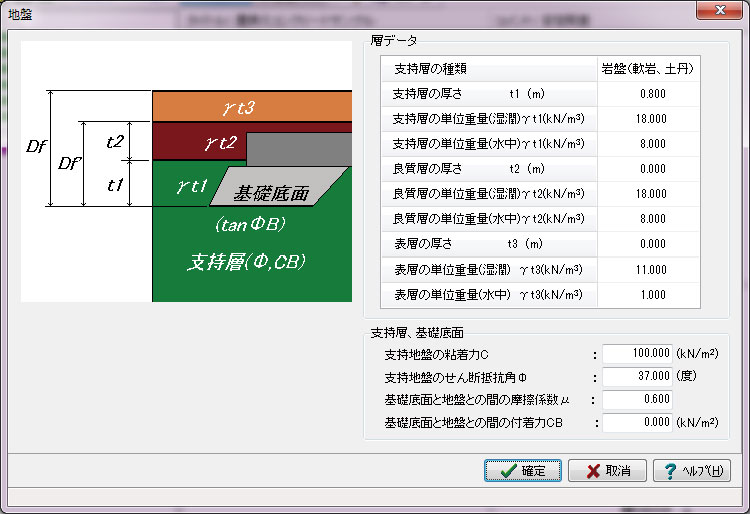Cancel the dialog with 取消 button
Screen dimensions: 750x515
pyautogui.click(x=607, y=471)
